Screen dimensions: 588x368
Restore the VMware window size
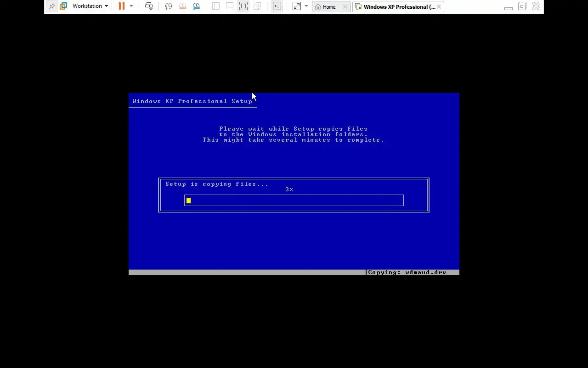(x=522, y=6)
